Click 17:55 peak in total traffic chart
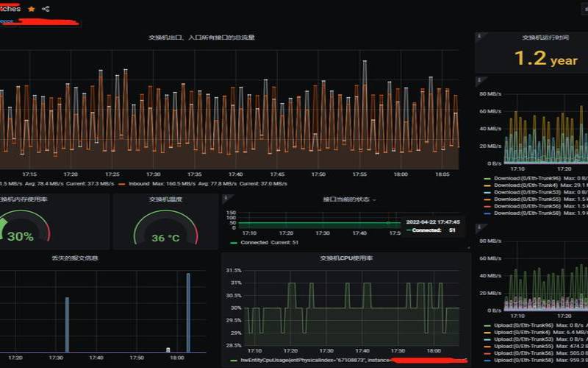This screenshot has width=588, height=368. point(365,62)
